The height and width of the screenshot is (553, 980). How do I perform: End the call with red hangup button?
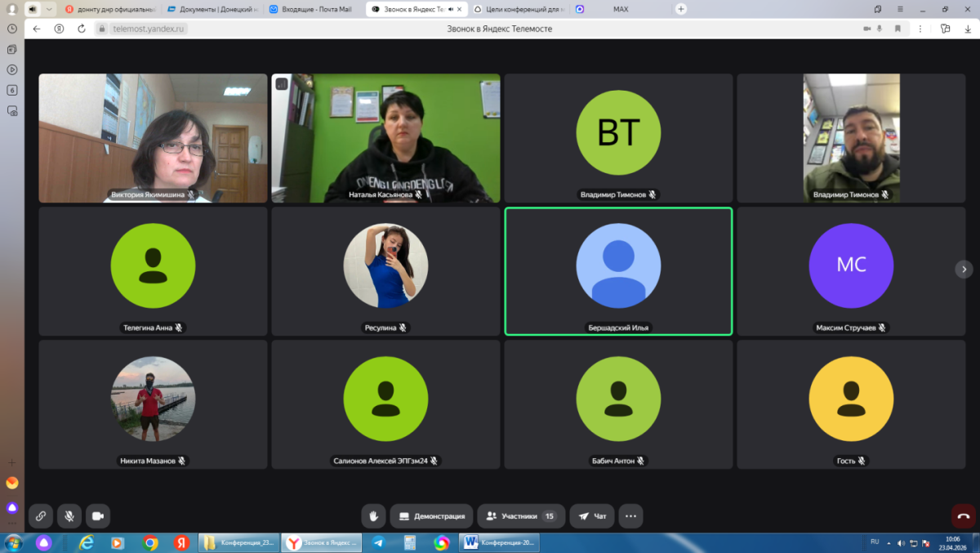[964, 516]
